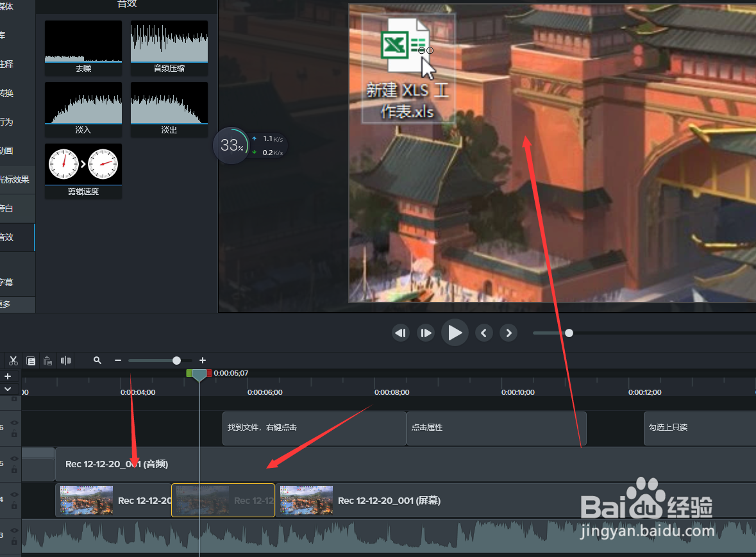Click the green in-point handle on the playhead
Screen dimensions: 756x557
click(189, 373)
